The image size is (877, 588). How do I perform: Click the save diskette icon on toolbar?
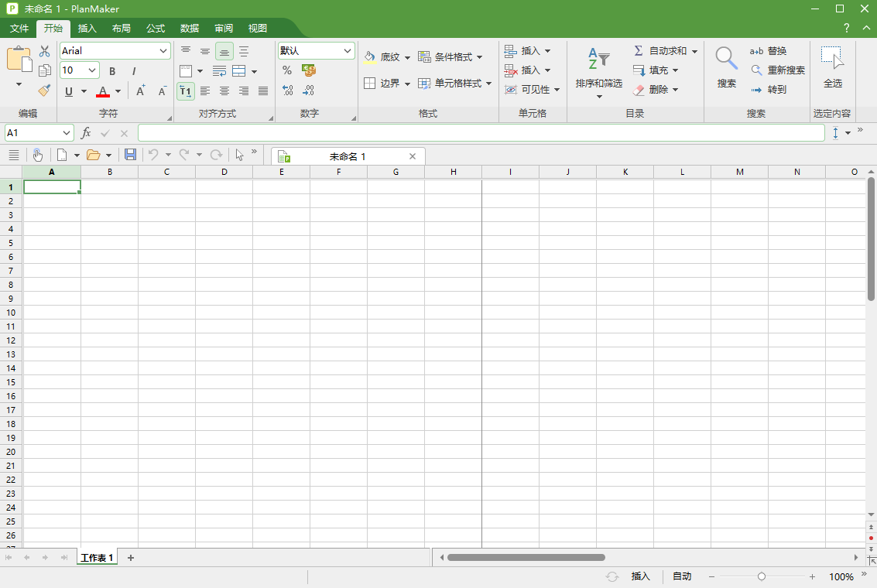click(x=130, y=154)
